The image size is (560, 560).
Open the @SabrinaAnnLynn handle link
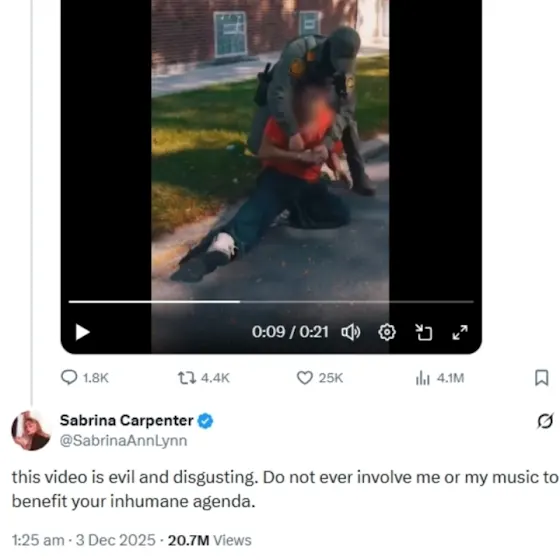pyautogui.click(x=124, y=441)
